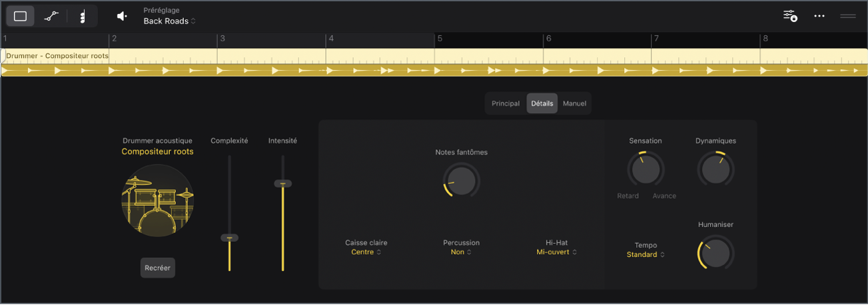Switch to the Principal tab

point(506,104)
